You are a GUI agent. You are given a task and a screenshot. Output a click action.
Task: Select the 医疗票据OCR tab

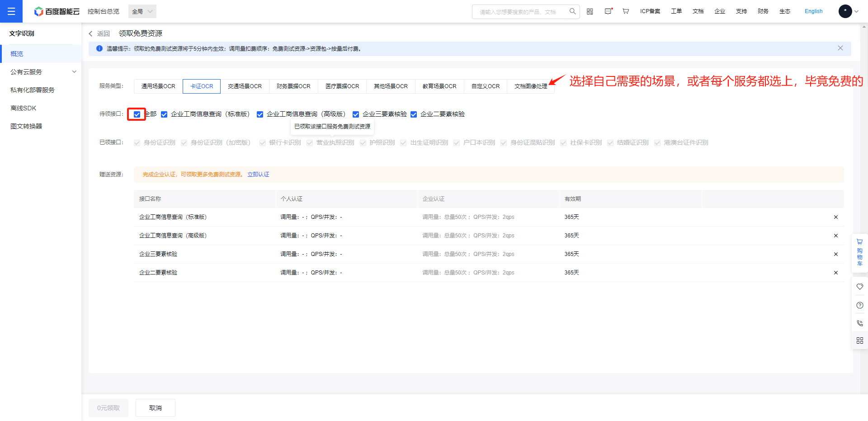342,86
